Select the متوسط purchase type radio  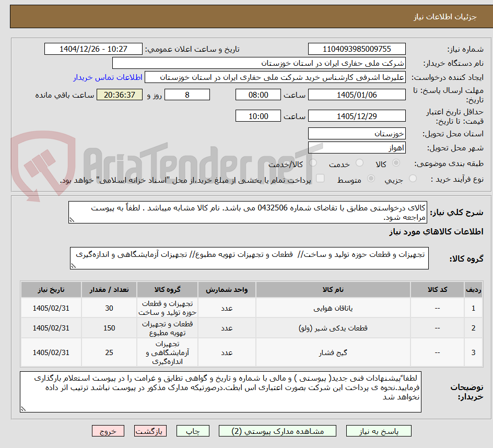point(371,179)
